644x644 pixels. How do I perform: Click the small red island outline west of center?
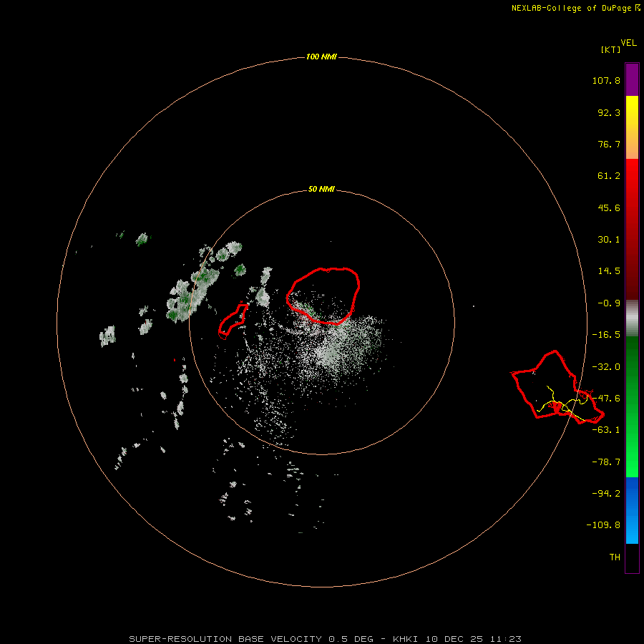[x=233, y=321]
